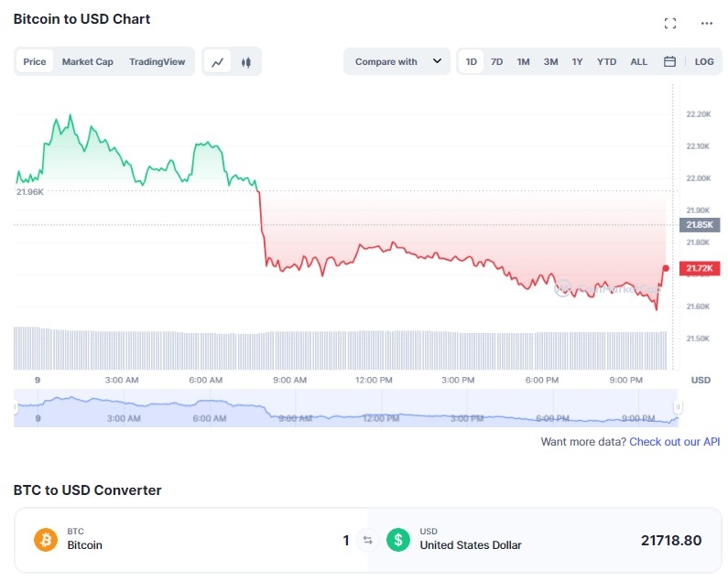Switch to line chart view icon
The height and width of the screenshot is (581, 728).
tap(218, 61)
